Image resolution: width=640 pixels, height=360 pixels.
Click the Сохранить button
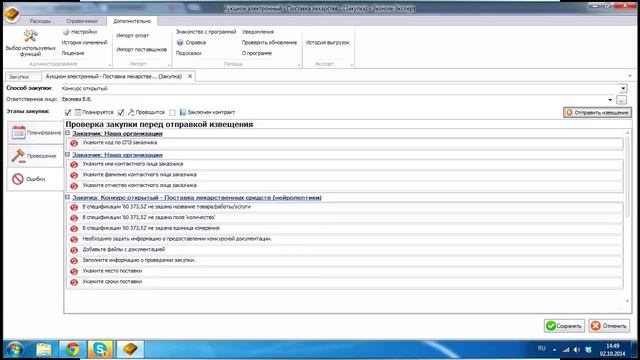pos(564,326)
